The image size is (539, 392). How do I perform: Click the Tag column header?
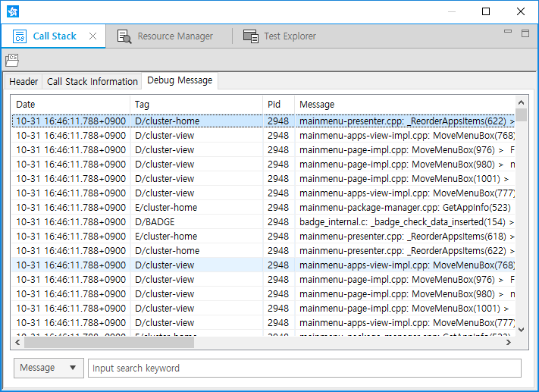pos(196,104)
